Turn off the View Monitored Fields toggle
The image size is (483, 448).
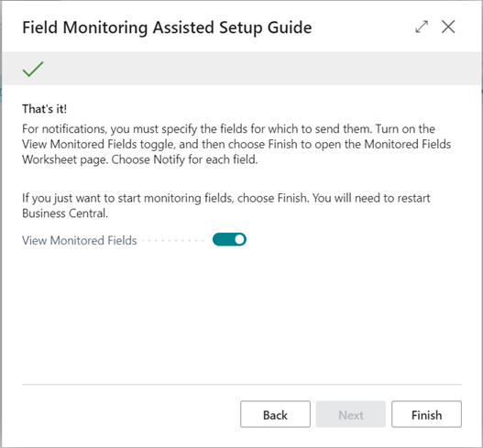pos(229,239)
